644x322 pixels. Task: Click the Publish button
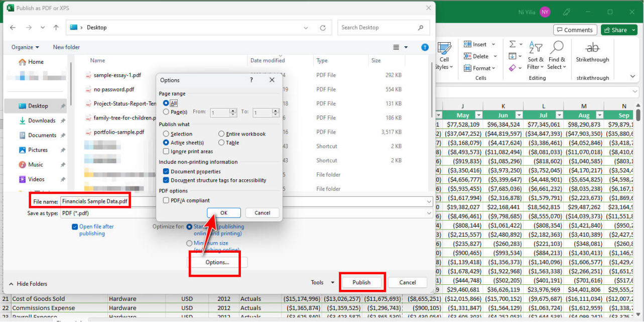point(361,282)
